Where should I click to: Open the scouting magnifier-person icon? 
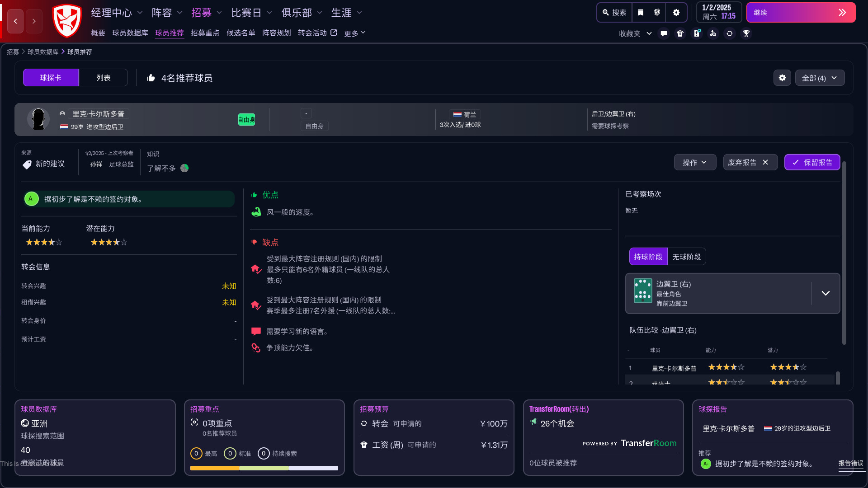click(713, 33)
